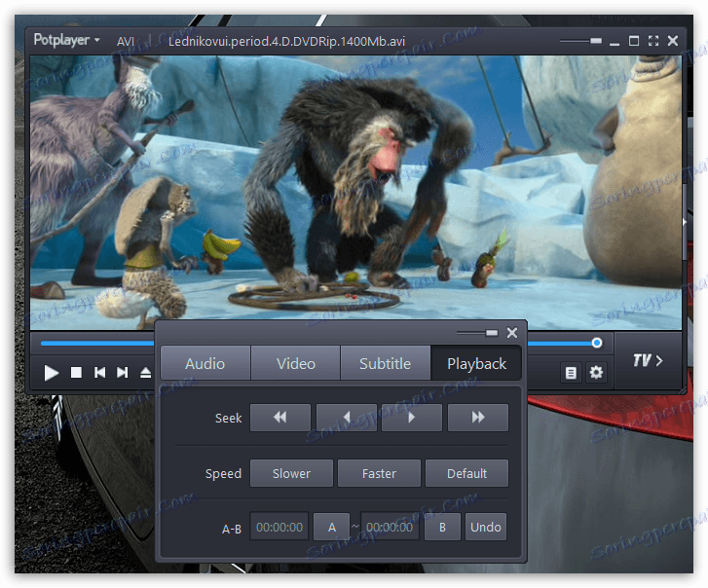Click the AVI format label in title bar

pyautogui.click(x=125, y=42)
